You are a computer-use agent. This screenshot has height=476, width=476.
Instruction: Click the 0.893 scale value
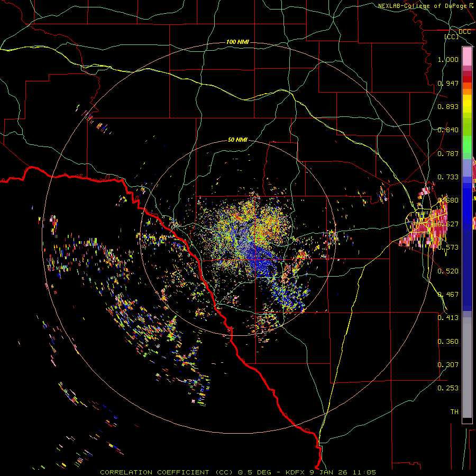click(448, 106)
